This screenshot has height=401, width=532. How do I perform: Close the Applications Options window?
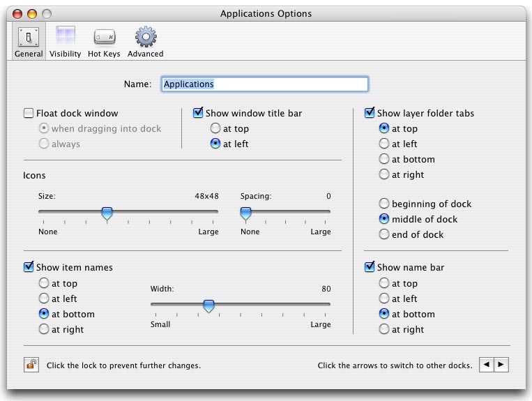pyautogui.click(x=17, y=14)
